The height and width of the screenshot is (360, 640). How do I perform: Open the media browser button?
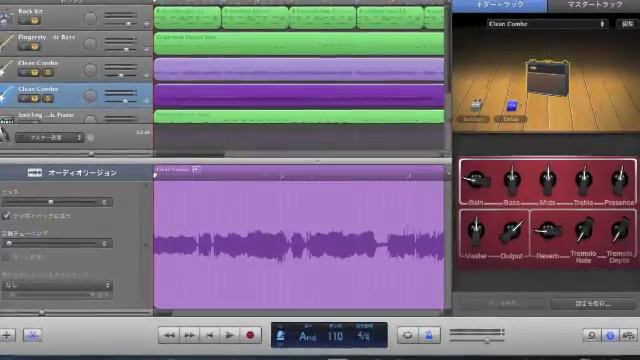pyautogui.click(x=629, y=336)
